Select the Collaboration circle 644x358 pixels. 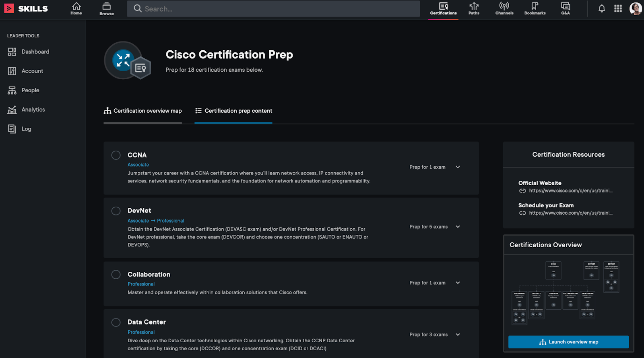[x=116, y=274]
